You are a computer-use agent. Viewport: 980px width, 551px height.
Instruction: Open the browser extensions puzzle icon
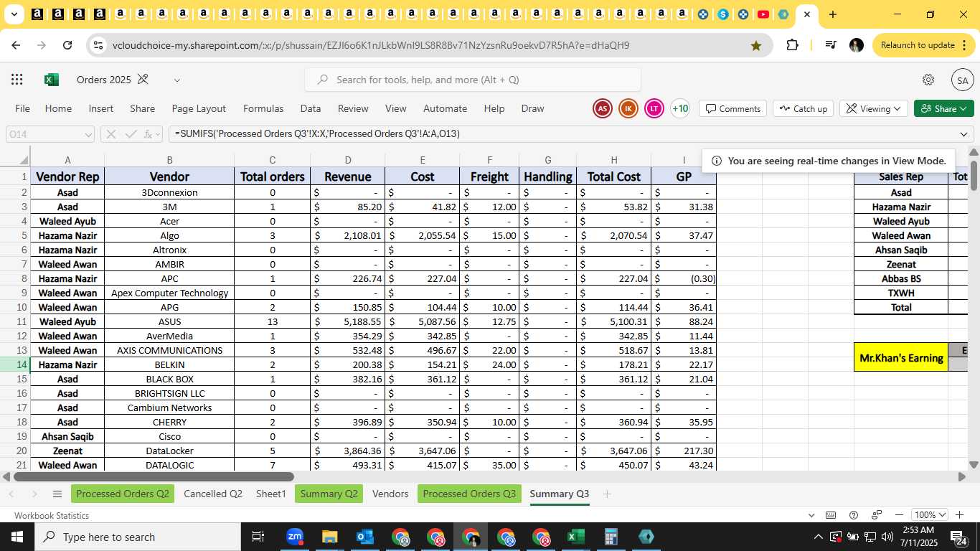792,44
